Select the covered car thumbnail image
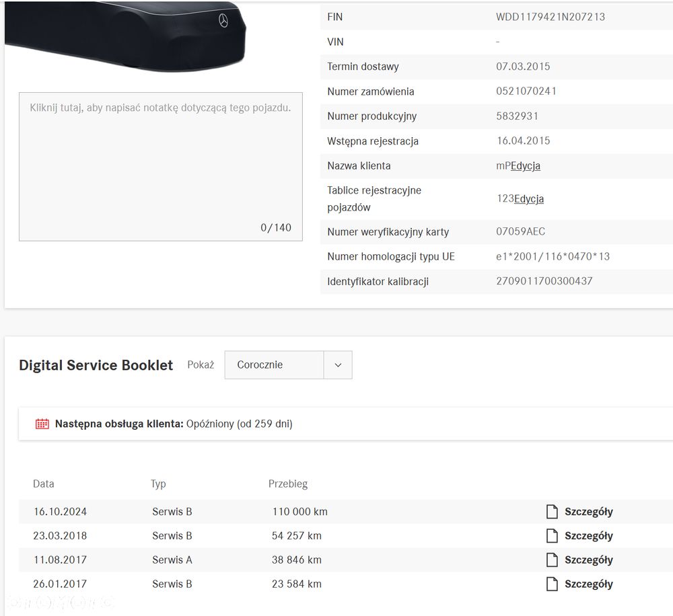 (x=125, y=36)
